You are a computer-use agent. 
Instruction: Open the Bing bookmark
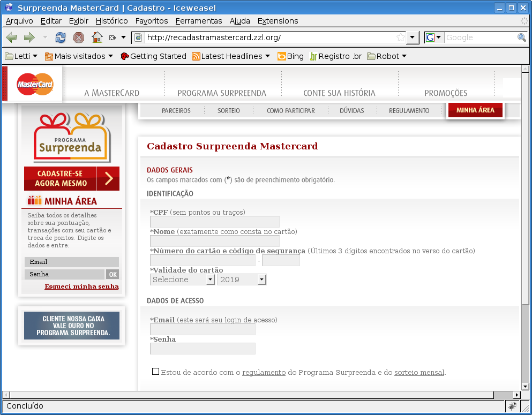point(290,56)
